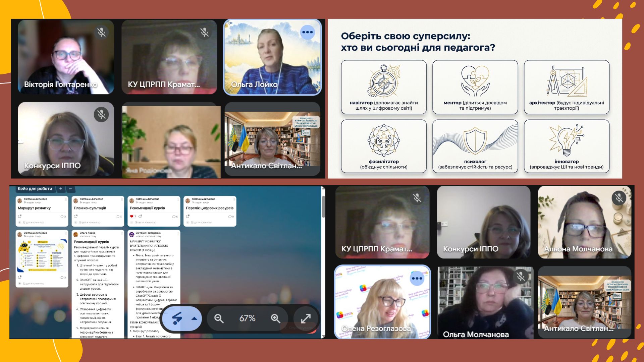
Task: Select the архітектор superpower card
Action: (567, 87)
